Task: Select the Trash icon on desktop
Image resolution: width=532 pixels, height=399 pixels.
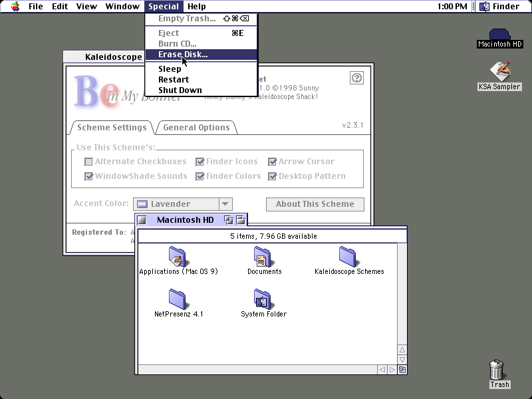Action: tap(497, 370)
